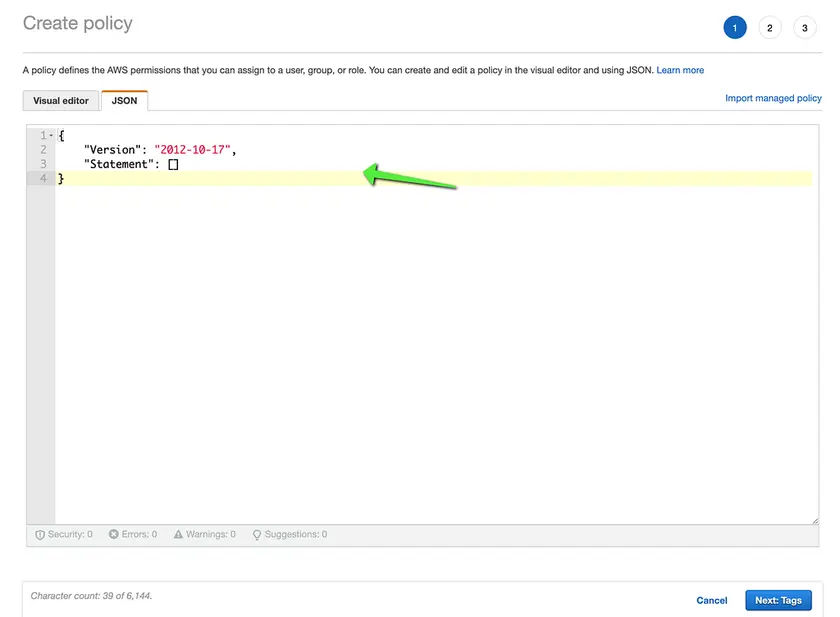840x617 pixels.
Task: Open the Learn more link
Action: pyautogui.click(x=680, y=70)
